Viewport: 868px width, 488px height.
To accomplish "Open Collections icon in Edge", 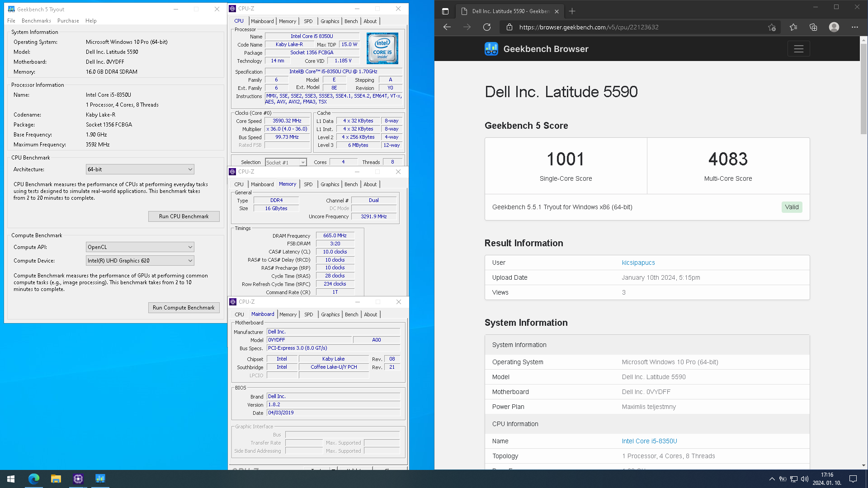I will [x=813, y=27].
